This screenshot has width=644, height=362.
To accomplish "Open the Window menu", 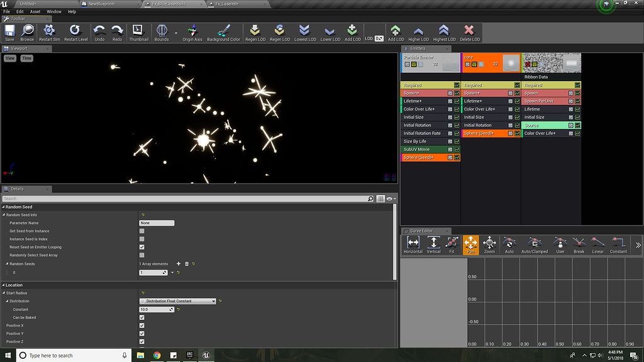I will [53, 11].
